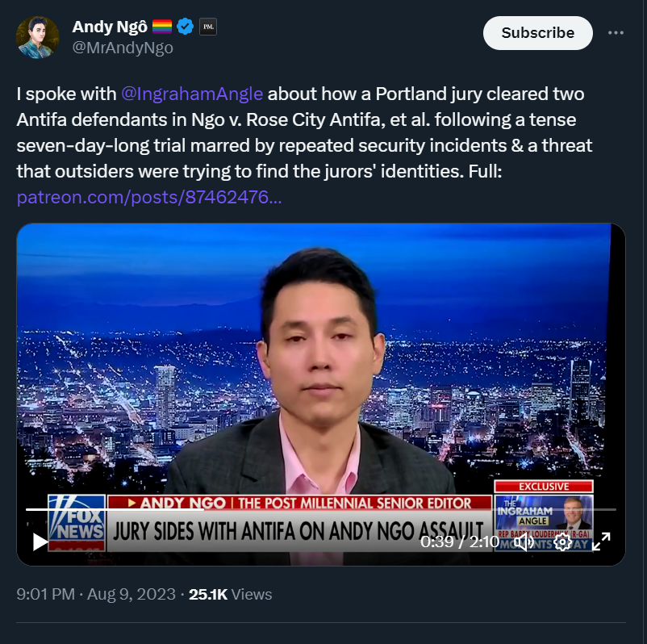Click the rainbow flag emoji in name
Image resolution: width=647 pixels, height=644 pixels.
[x=161, y=27]
